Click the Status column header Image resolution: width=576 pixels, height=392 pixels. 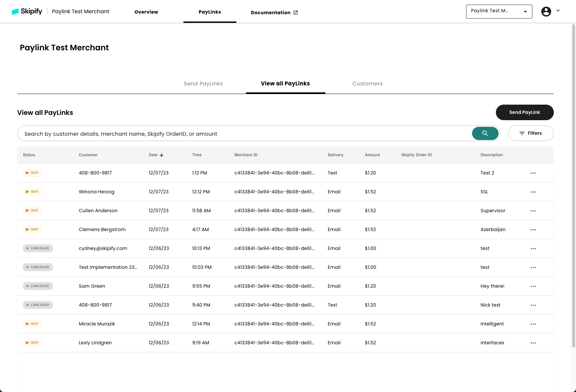29,155
